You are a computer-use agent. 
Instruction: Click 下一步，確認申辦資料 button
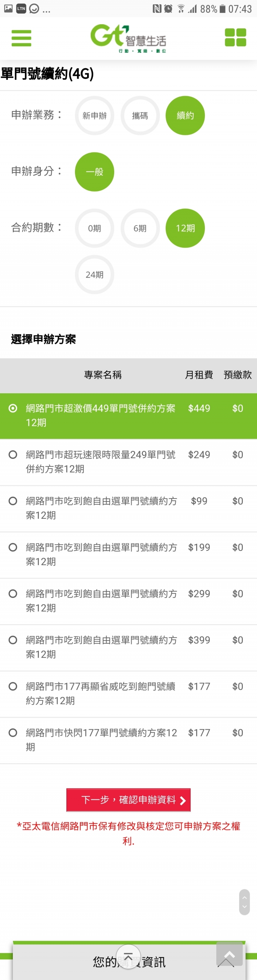[x=128, y=800]
